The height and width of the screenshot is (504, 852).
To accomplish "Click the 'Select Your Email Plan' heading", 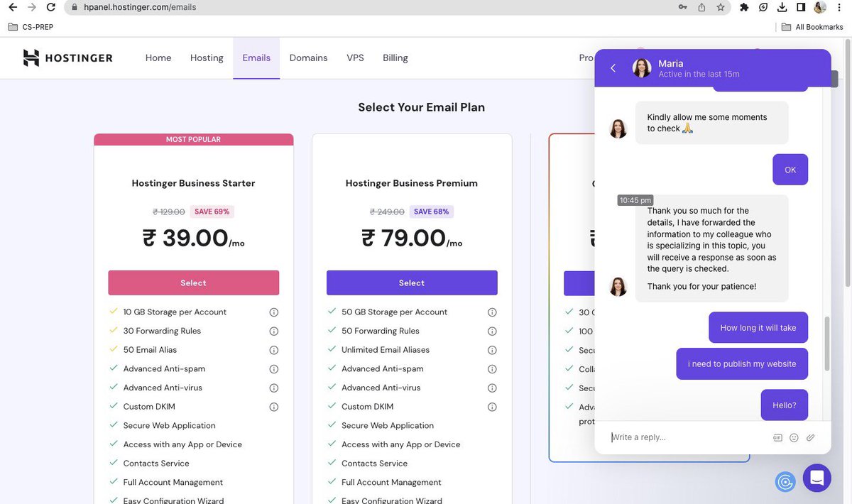I will pyautogui.click(x=422, y=107).
